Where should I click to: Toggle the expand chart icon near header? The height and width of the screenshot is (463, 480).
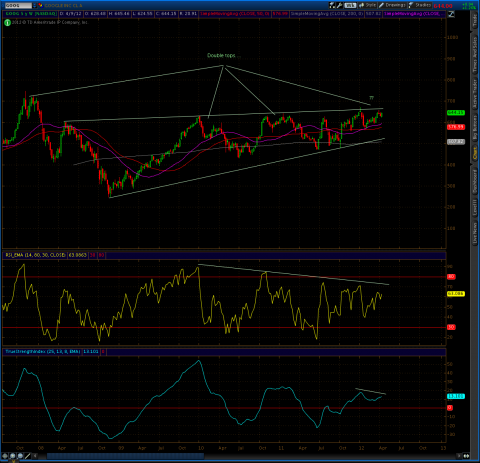[x=451, y=14]
